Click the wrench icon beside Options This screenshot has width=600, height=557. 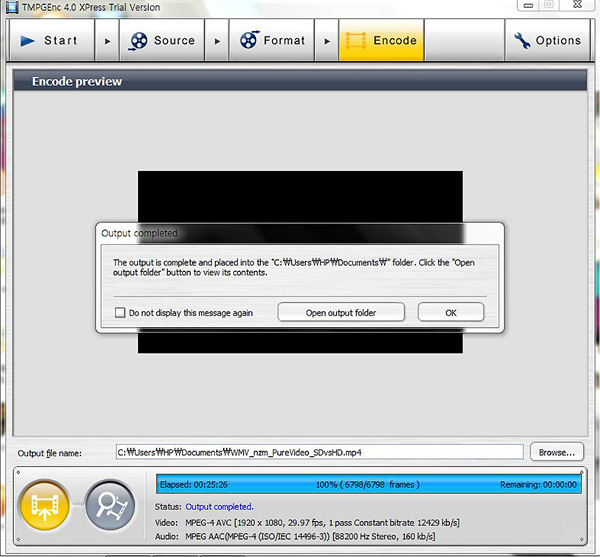[x=522, y=40]
